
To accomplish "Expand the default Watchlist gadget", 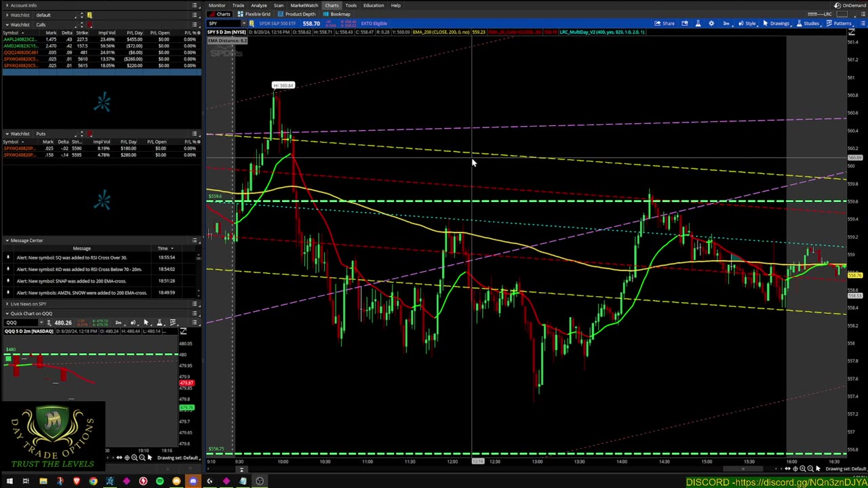I will [6, 15].
